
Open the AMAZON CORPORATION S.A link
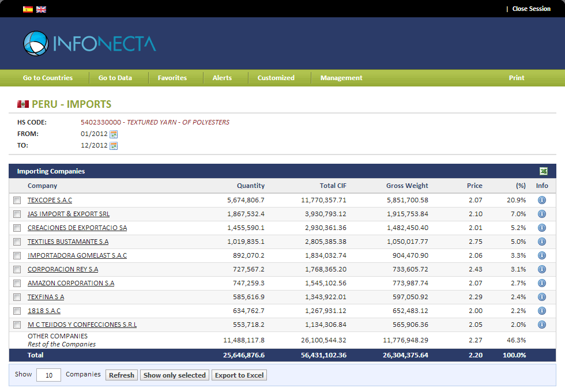71,283
